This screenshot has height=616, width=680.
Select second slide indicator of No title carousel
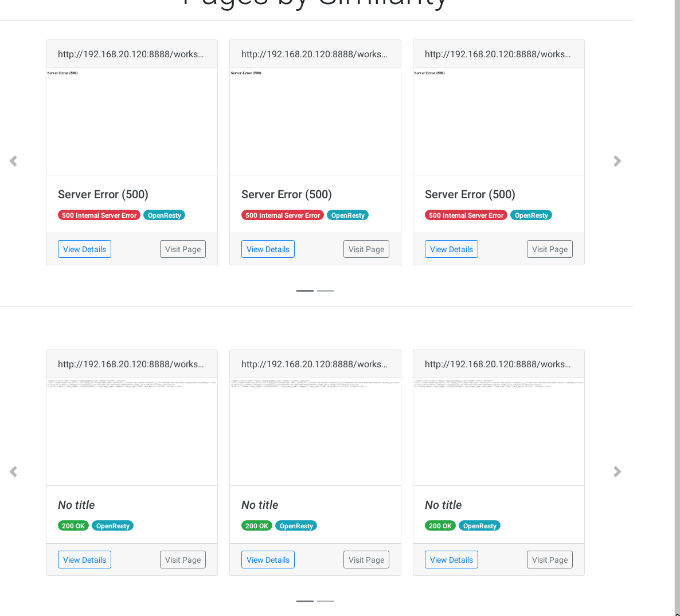(x=326, y=601)
